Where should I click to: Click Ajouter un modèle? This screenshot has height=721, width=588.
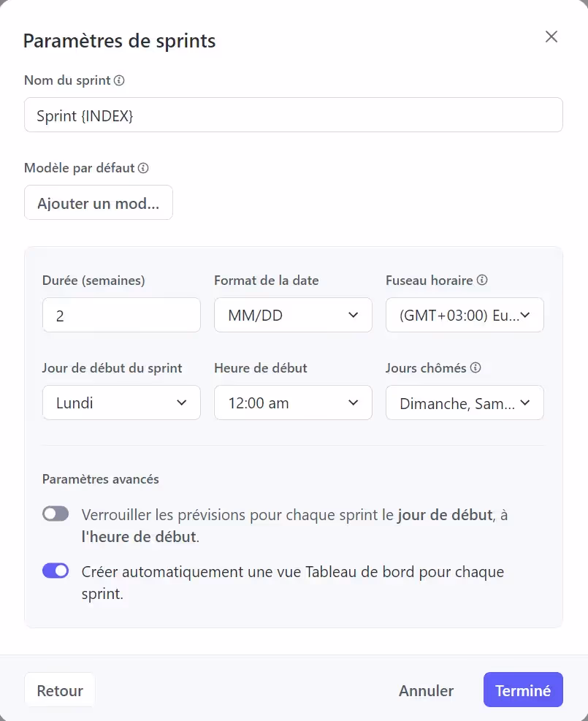(x=98, y=202)
